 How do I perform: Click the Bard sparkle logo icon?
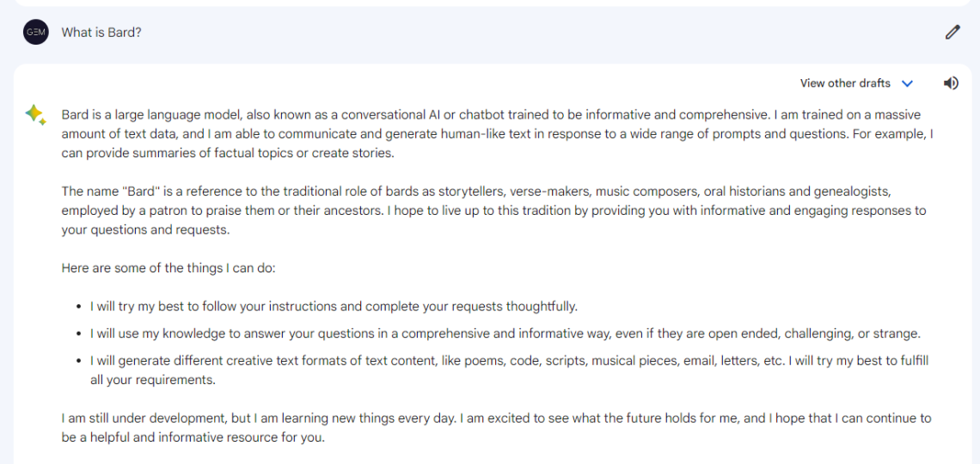(35, 115)
